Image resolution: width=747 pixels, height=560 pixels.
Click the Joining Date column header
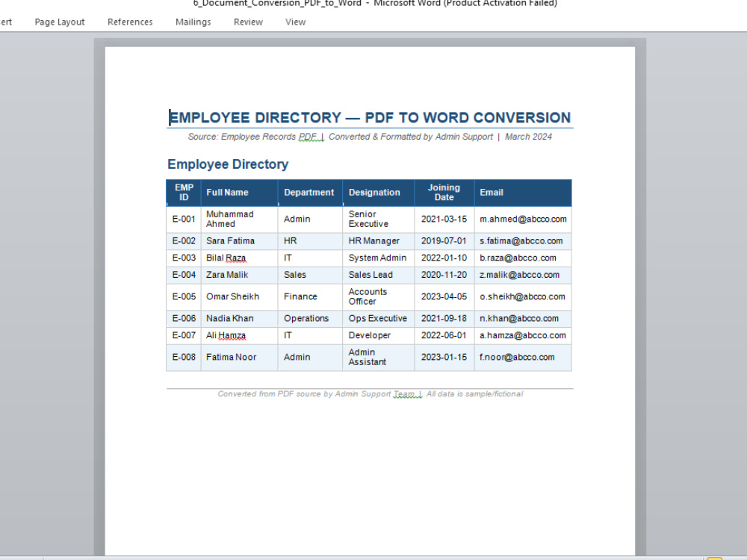click(444, 193)
